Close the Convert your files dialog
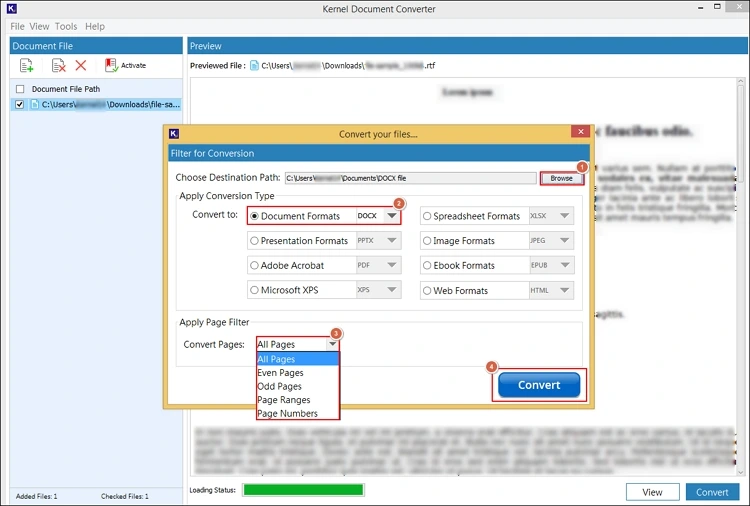 point(579,133)
